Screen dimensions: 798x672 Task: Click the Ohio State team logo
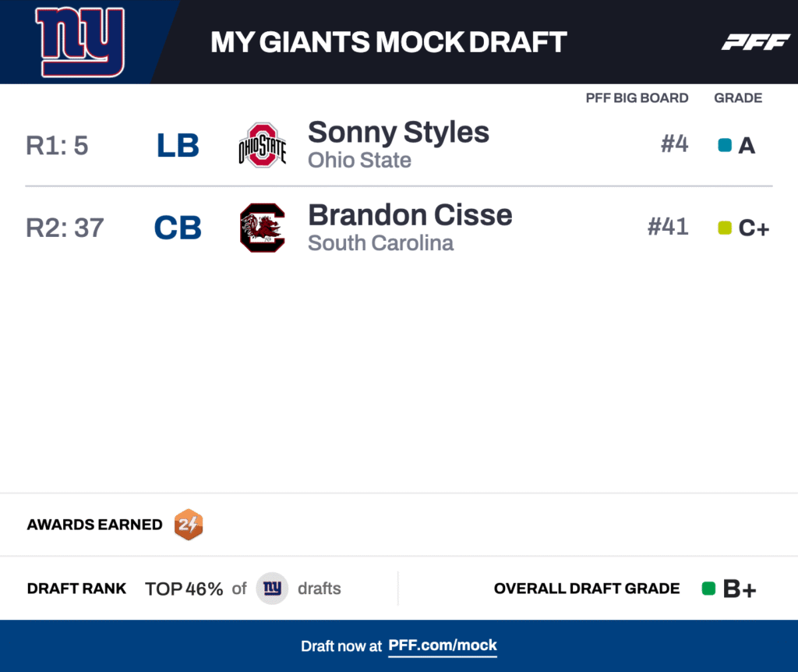click(262, 145)
